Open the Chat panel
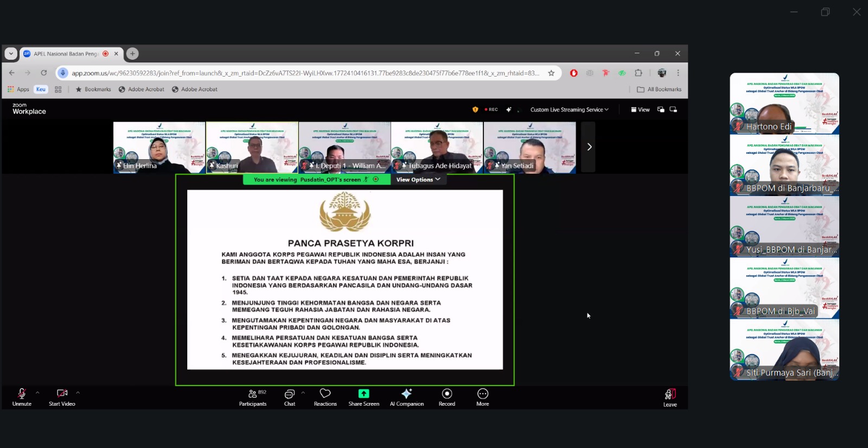Screen dimensions: 868x448 click(x=290, y=397)
